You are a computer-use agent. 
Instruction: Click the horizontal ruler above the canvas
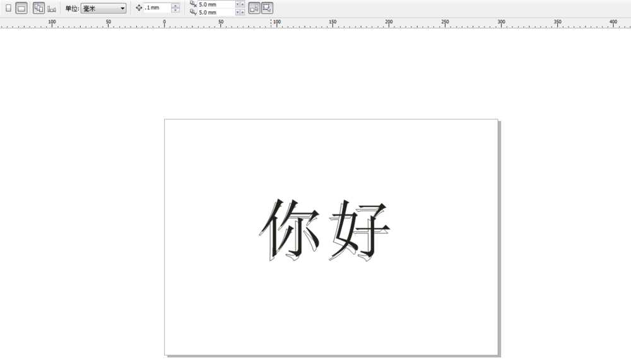(315, 23)
